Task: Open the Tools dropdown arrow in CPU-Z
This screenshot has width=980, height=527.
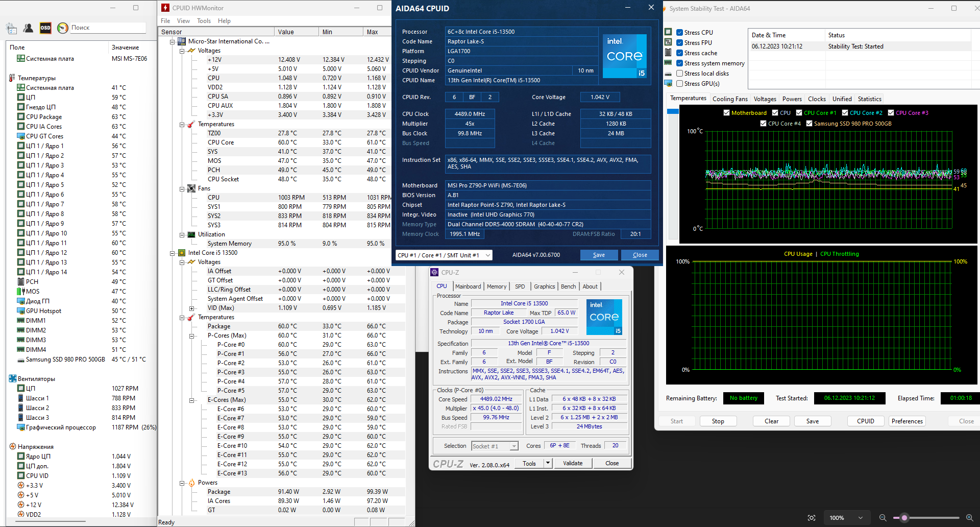Action: 548,463
